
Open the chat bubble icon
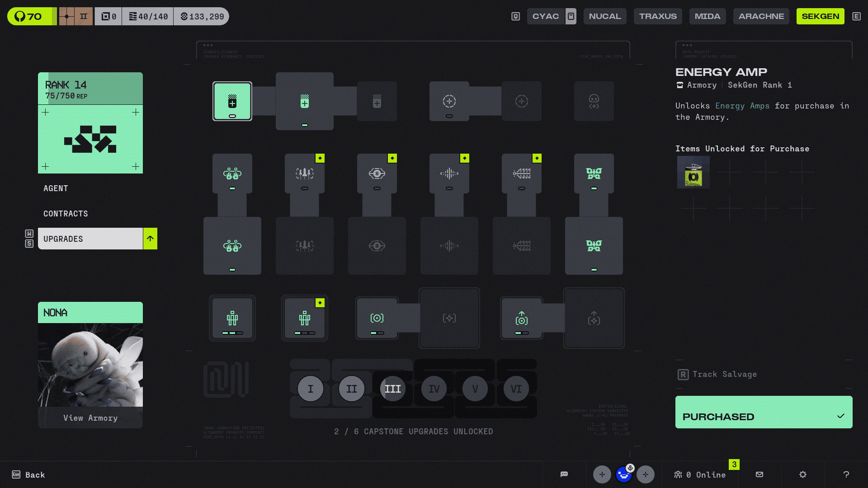(564, 474)
